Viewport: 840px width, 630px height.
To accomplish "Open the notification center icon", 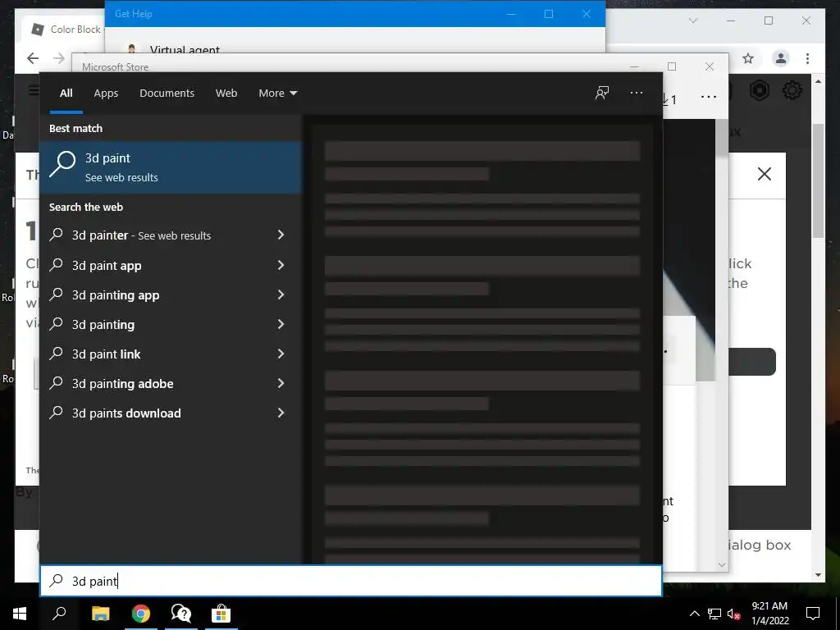I will tap(813, 614).
